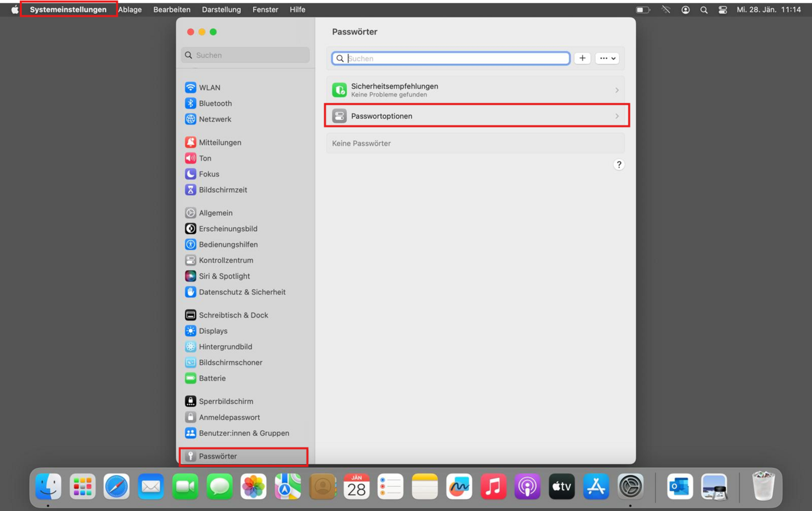The height and width of the screenshot is (511, 812).
Task: Open Spotlight search in menu bar
Action: click(704, 10)
